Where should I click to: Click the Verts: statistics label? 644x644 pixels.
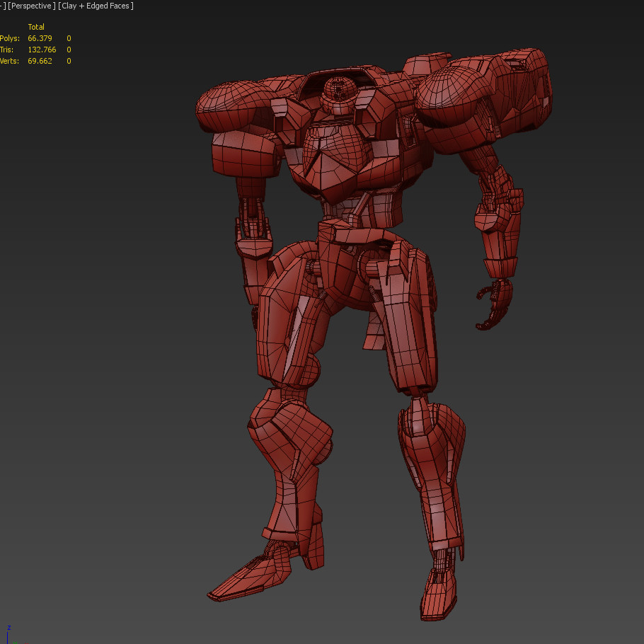pos(9,61)
